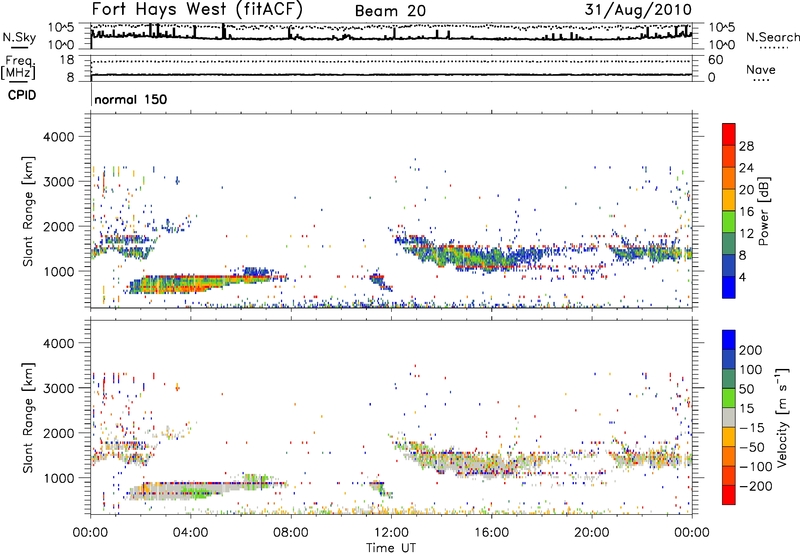The width and height of the screenshot is (800, 554).
Task: Select the '12' label on Power color bar
Action: point(746,234)
